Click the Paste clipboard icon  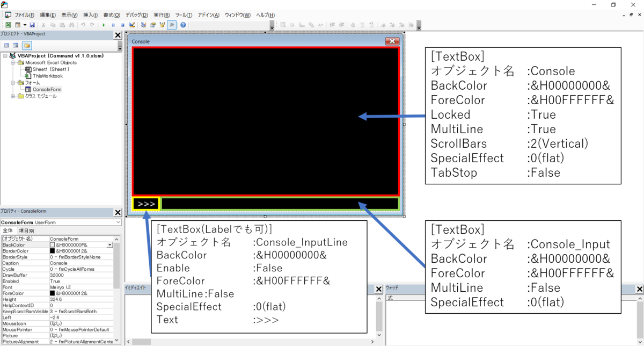(62, 25)
